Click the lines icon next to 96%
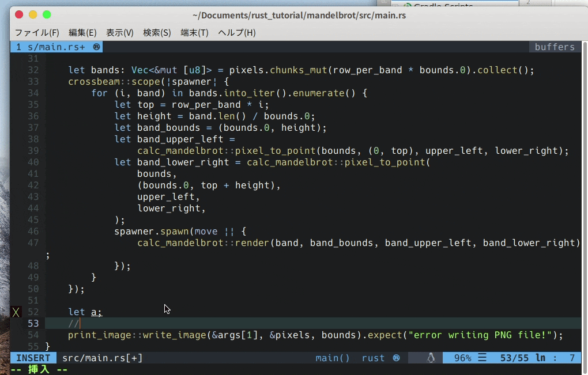The image size is (588, 375). tap(483, 358)
